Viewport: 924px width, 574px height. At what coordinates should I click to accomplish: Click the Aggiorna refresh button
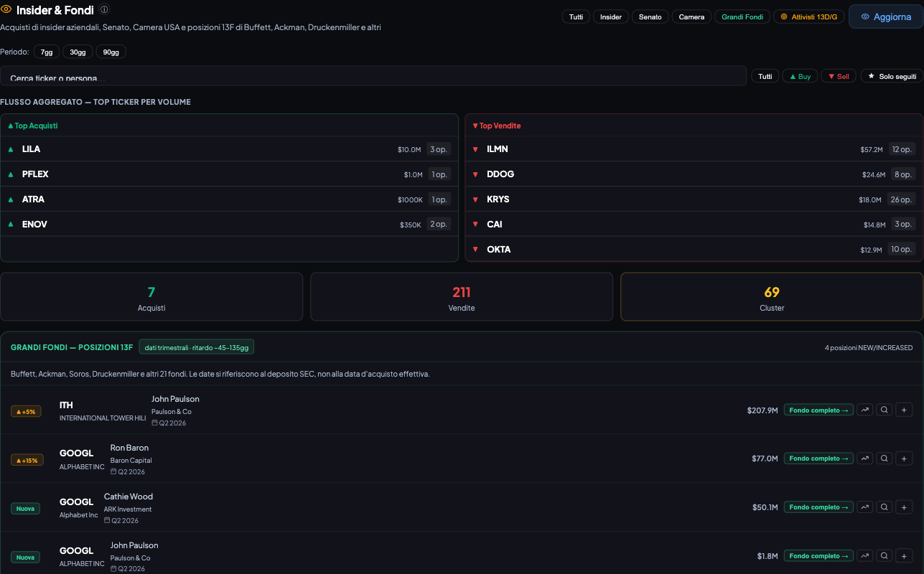pyautogui.click(x=886, y=17)
